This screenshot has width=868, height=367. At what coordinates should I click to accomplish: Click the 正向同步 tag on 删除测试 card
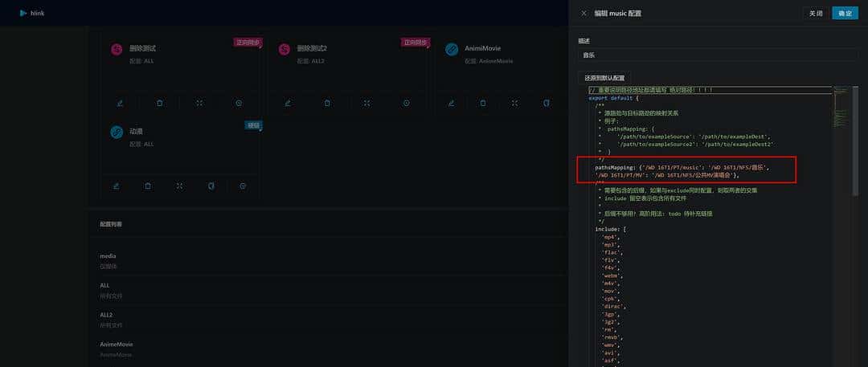point(247,42)
